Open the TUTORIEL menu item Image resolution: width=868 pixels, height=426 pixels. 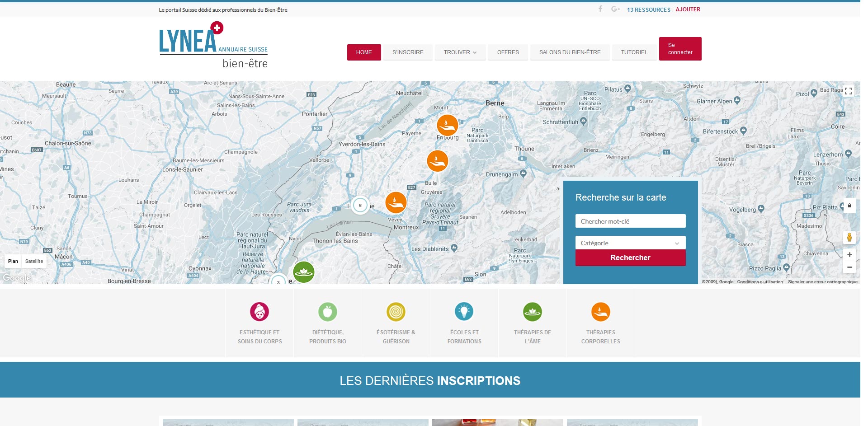tap(634, 52)
